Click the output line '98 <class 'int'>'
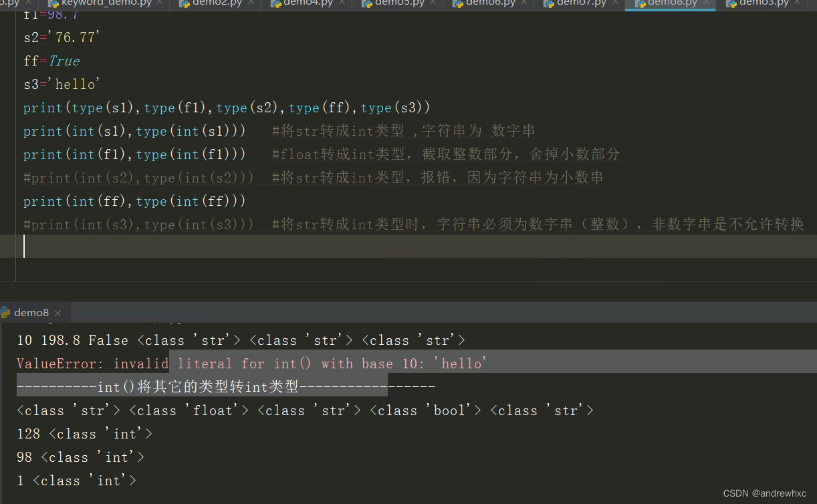817x504 pixels. click(x=80, y=457)
